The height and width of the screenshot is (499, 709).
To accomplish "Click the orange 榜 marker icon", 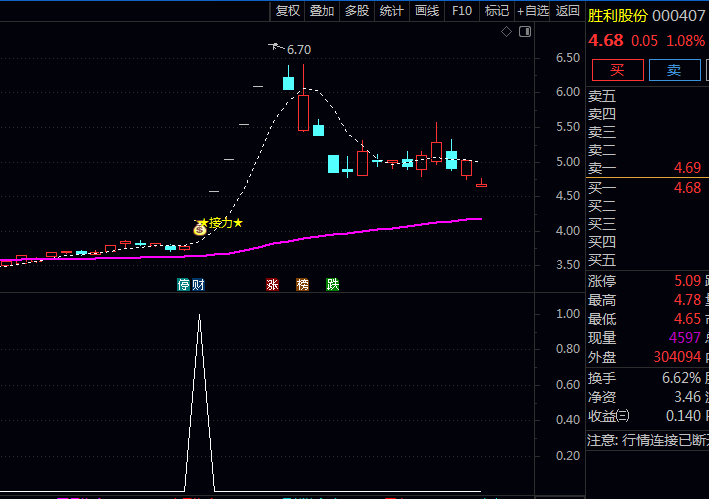I will 302,285.
